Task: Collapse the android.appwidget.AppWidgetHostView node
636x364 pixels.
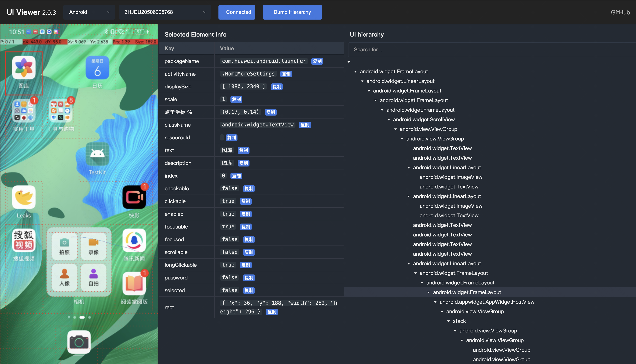Action: [x=435, y=302]
